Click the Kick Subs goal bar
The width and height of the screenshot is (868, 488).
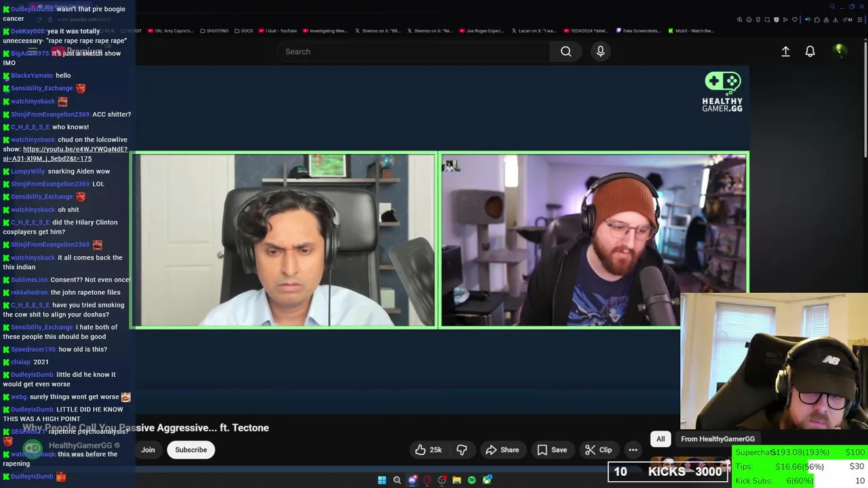[800, 481]
